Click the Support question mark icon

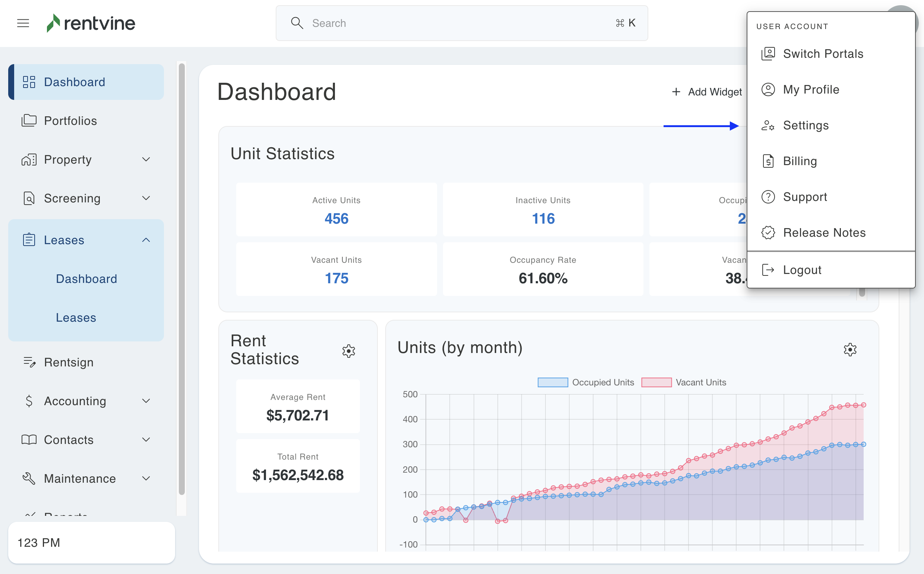tap(768, 197)
